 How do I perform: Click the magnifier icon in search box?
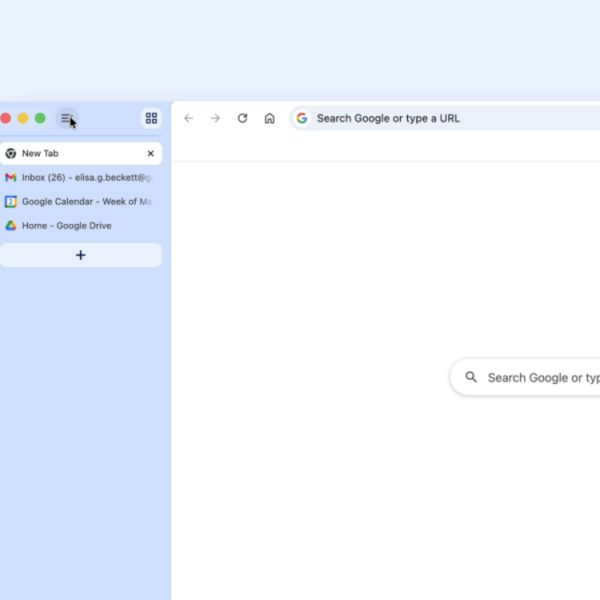point(471,377)
